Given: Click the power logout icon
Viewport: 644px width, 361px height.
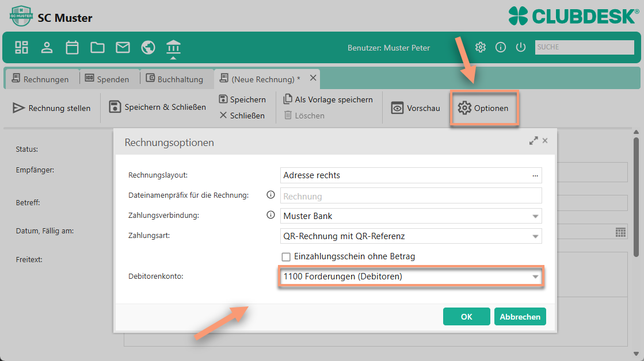Looking at the screenshot, I should point(521,47).
